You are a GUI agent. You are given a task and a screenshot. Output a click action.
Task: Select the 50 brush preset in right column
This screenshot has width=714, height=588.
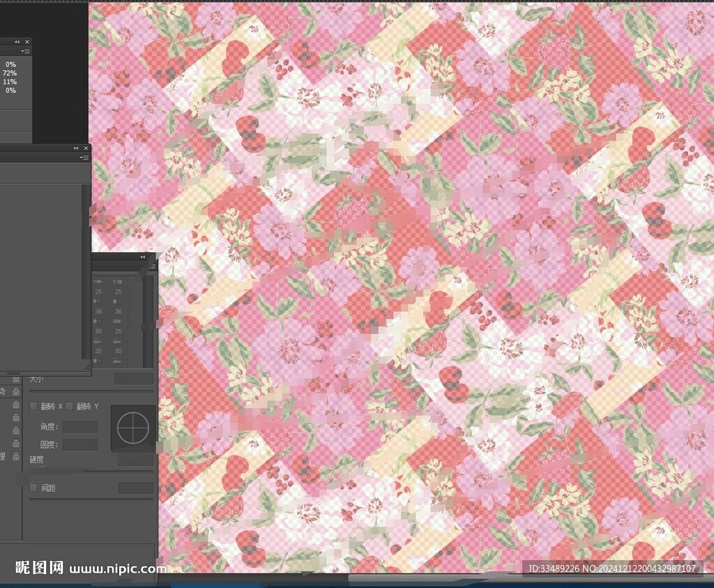pos(118,346)
